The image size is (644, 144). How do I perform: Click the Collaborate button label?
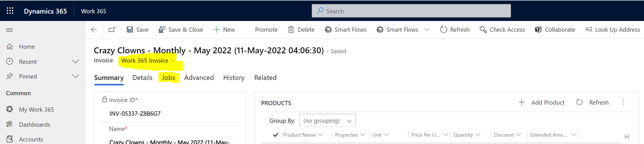coord(560,30)
